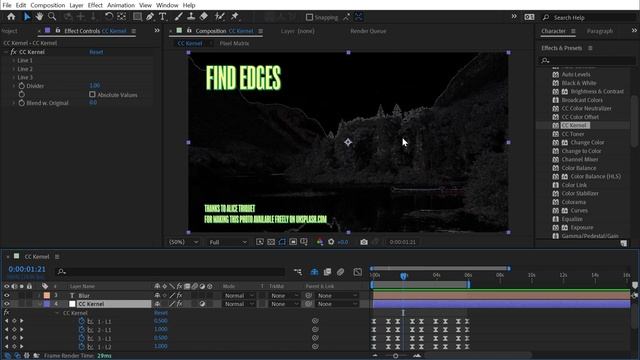The height and width of the screenshot is (360, 640).
Task: Select the Brush tool
Action: pos(178,17)
